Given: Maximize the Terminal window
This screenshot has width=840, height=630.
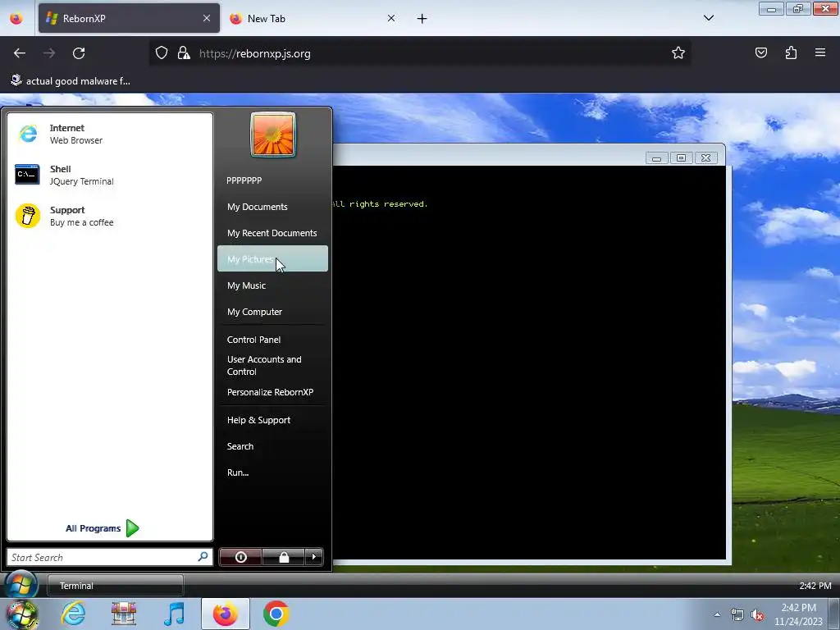Looking at the screenshot, I should point(682,158).
